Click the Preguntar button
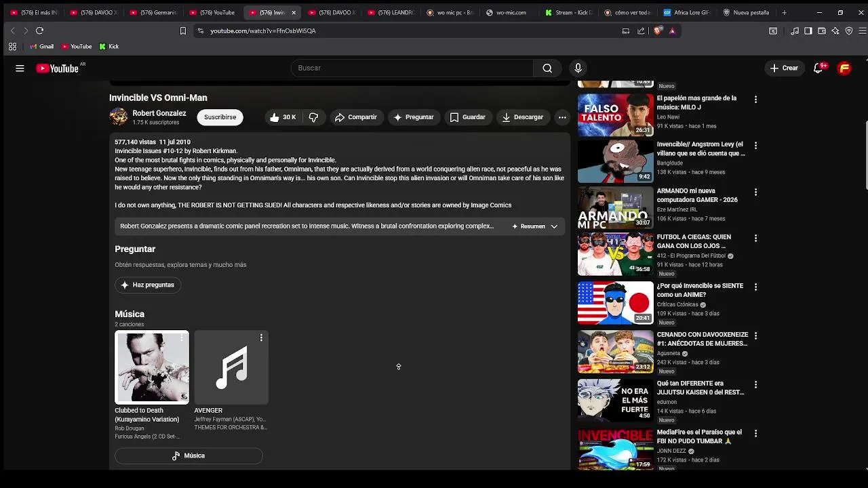This screenshot has height=488, width=868. (413, 117)
